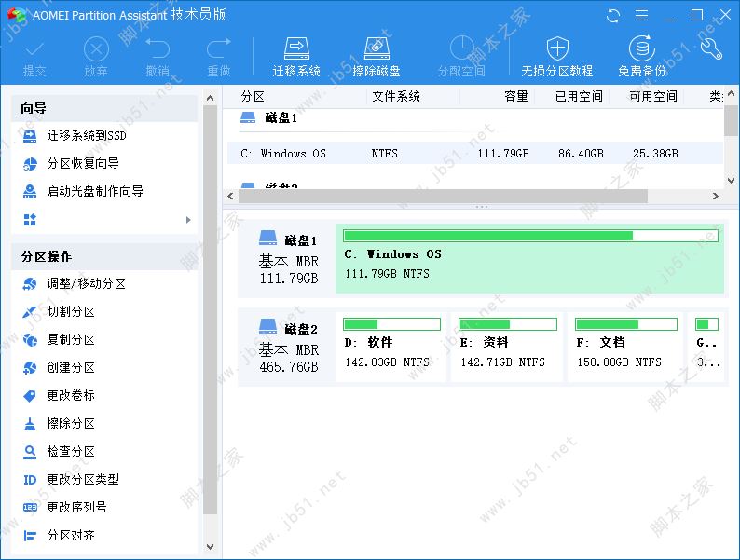This screenshot has width=740, height=560.
Task: Click the 25.38GB free space cell
Action: click(x=655, y=154)
